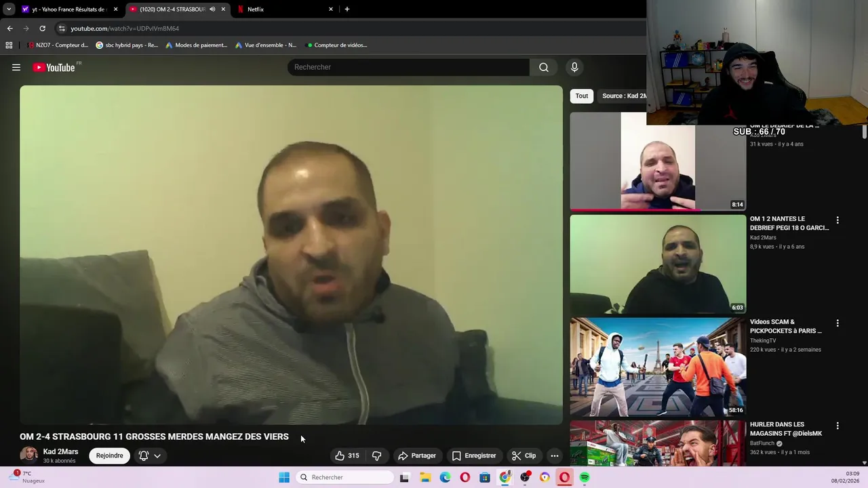Open Google Chrome from the taskbar
This screenshot has height=488, width=868.
point(505,477)
